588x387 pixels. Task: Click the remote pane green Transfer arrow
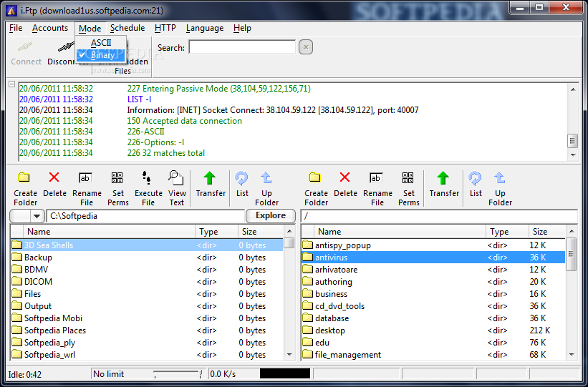(443, 178)
